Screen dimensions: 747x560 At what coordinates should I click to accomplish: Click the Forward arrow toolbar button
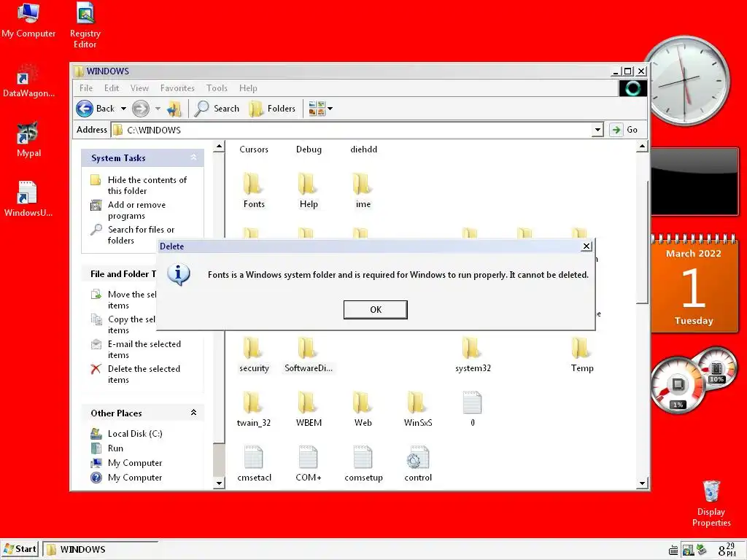pos(141,109)
